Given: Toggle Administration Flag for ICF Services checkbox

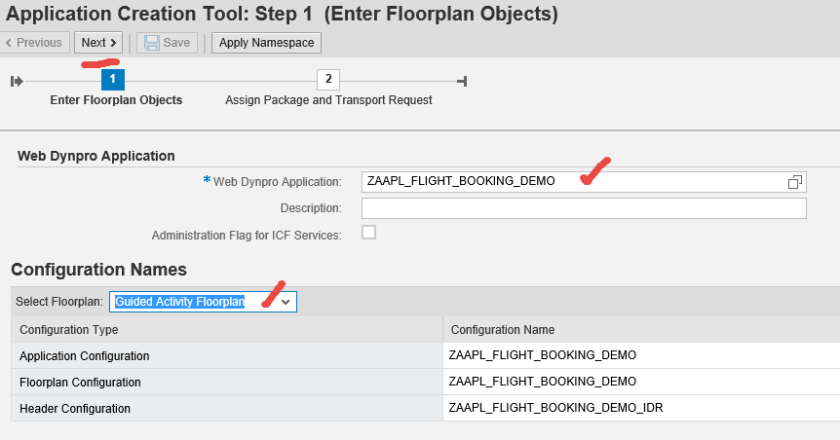Looking at the screenshot, I should point(369,233).
